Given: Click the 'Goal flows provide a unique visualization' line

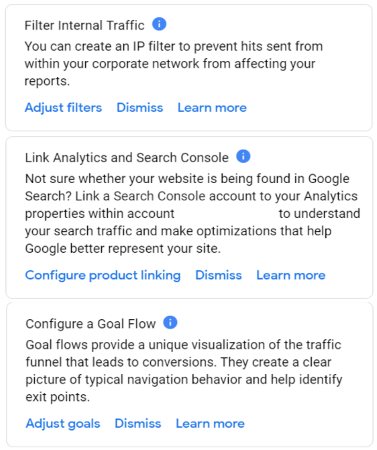Looking at the screenshot, I should pyautogui.click(x=183, y=345).
